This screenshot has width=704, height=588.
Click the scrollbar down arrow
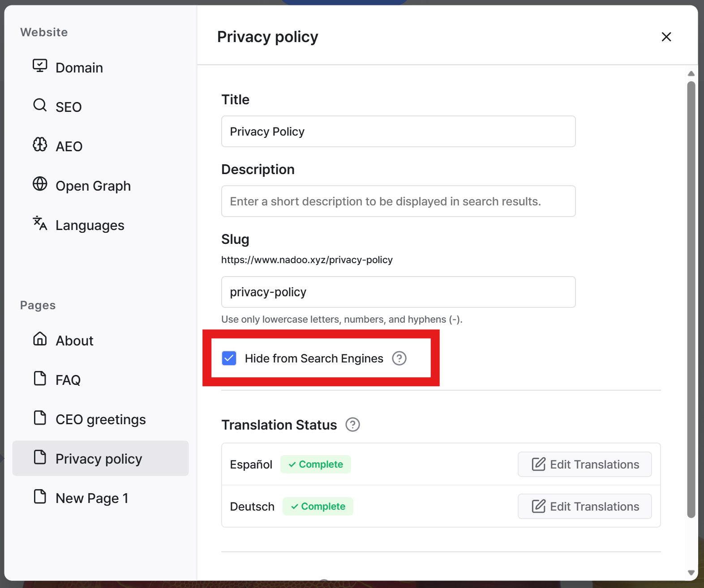[691, 572]
